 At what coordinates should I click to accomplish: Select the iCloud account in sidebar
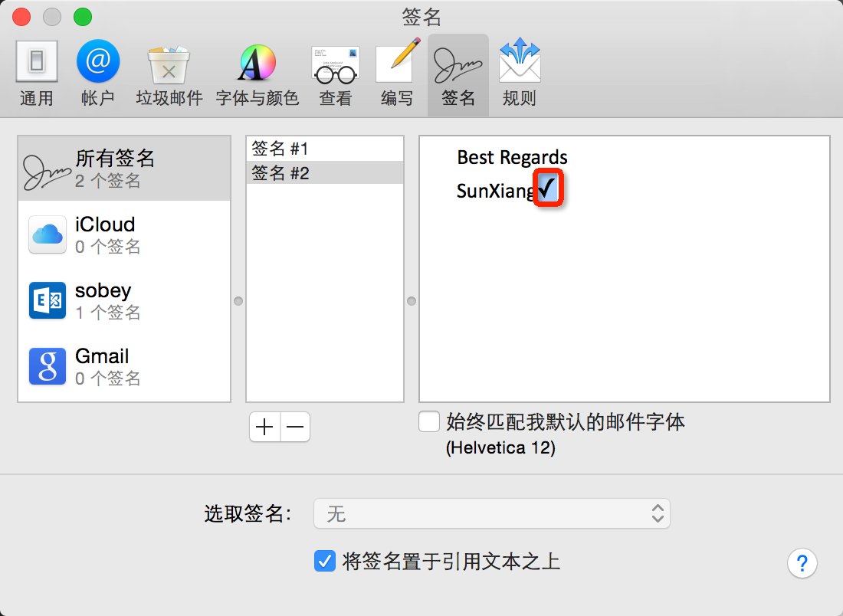(124, 234)
